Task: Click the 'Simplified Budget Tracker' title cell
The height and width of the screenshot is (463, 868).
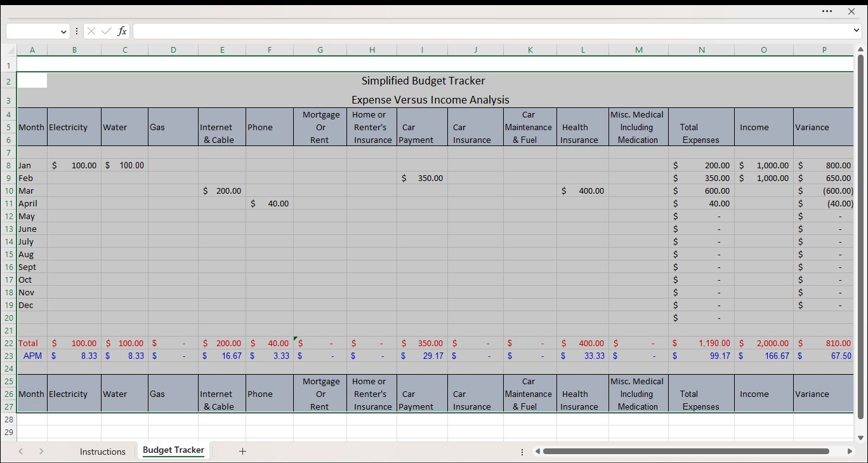Action: click(x=423, y=81)
